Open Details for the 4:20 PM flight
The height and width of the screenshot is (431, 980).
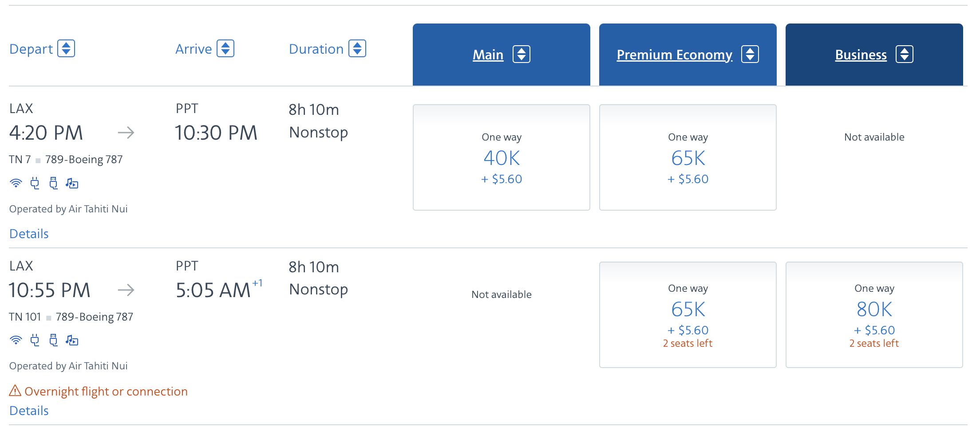tap(28, 233)
